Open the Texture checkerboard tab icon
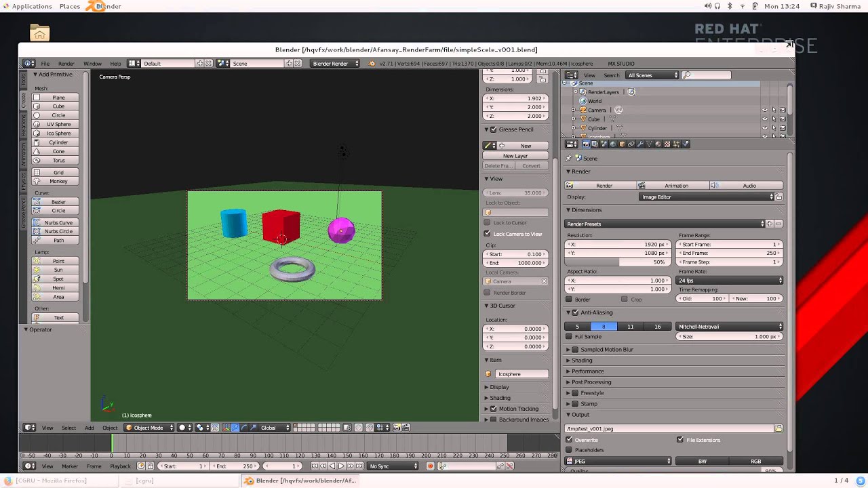Image resolution: width=868 pixels, height=488 pixels. pyautogui.click(x=667, y=144)
